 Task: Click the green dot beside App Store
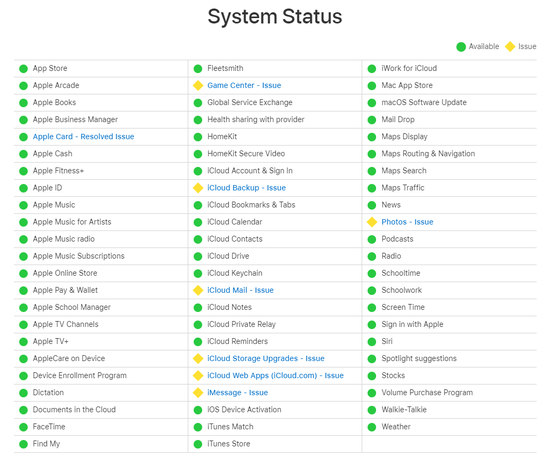click(x=24, y=69)
